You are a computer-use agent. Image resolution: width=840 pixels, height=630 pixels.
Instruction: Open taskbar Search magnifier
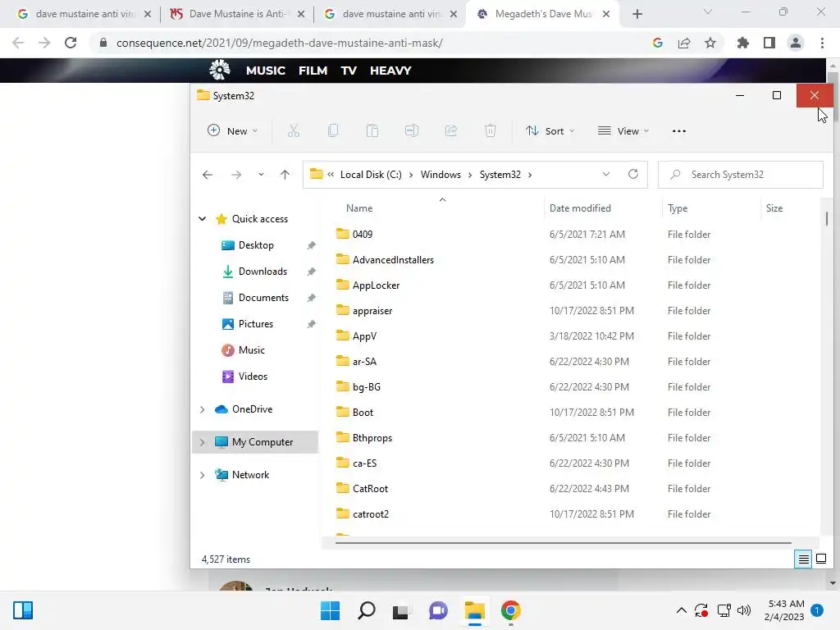point(367,610)
